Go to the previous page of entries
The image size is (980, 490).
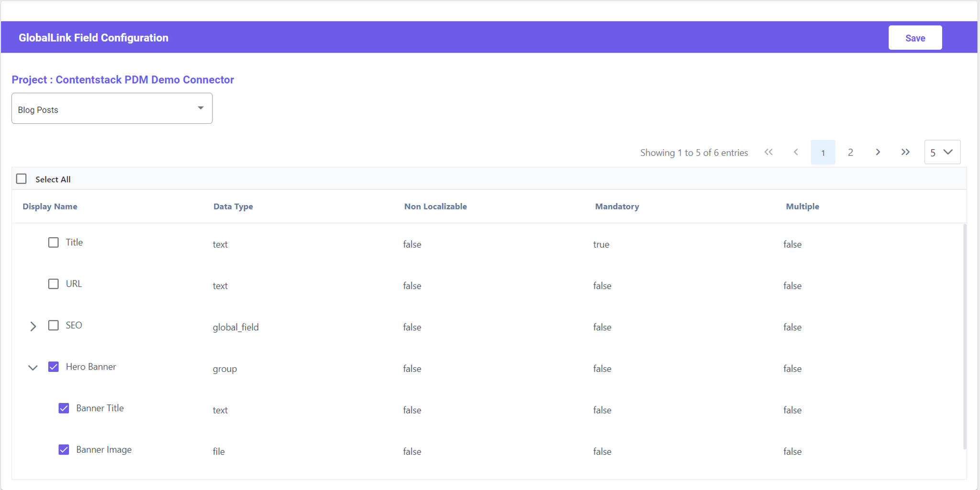click(796, 152)
